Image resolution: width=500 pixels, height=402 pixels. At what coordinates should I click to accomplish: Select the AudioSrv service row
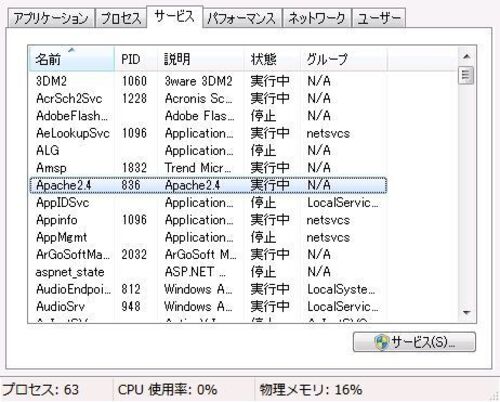point(208,306)
